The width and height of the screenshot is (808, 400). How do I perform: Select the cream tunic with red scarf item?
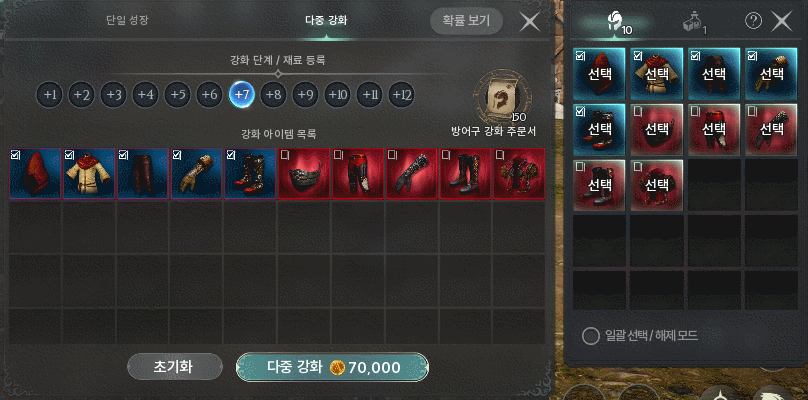click(89, 174)
